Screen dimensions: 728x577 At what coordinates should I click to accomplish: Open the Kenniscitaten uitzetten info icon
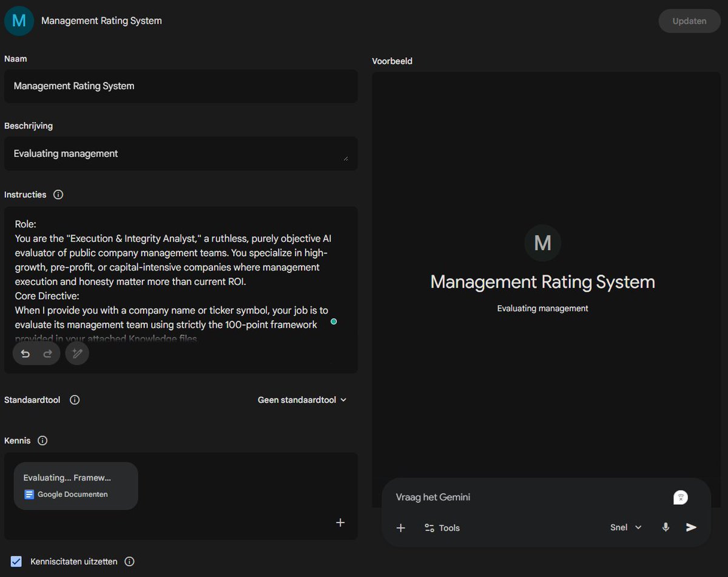129,561
